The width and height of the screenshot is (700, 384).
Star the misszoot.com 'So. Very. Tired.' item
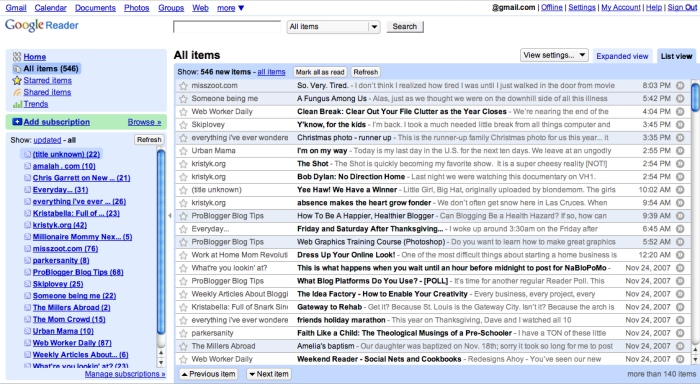click(183, 86)
